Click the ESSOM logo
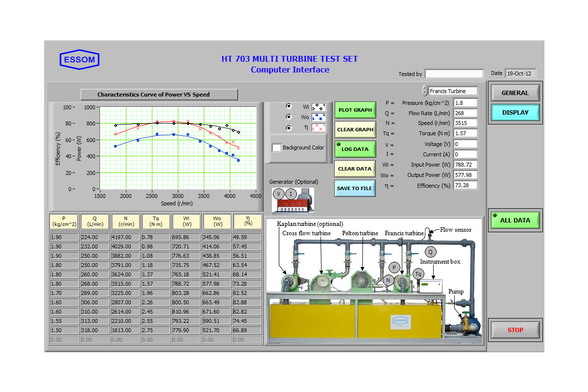 coord(79,59)
